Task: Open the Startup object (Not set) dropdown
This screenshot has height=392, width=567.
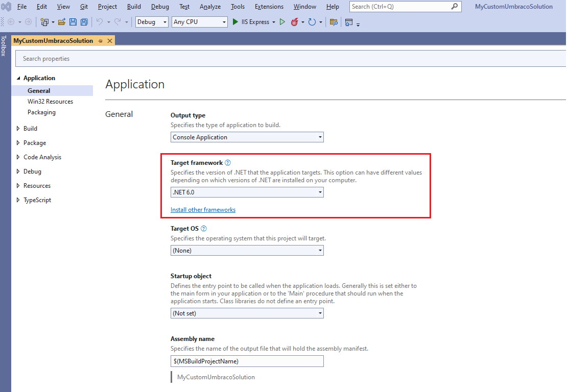Action: click(247, 313)
